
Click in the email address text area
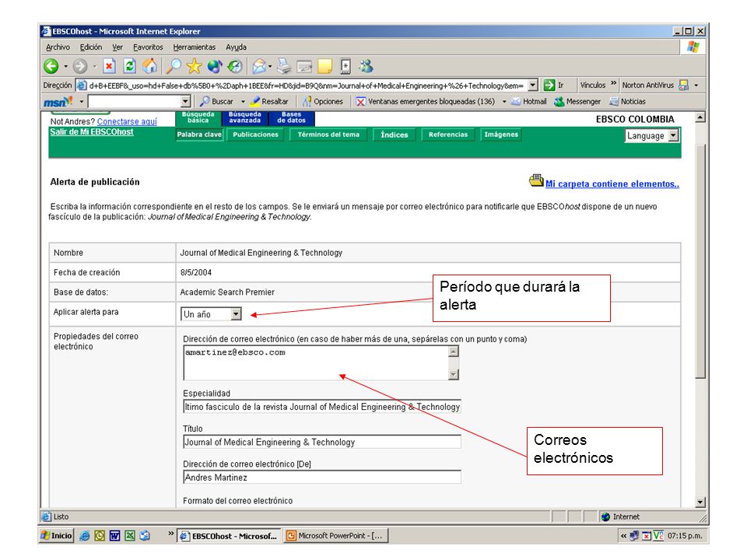pyautogui.click(x=316, y=363)
